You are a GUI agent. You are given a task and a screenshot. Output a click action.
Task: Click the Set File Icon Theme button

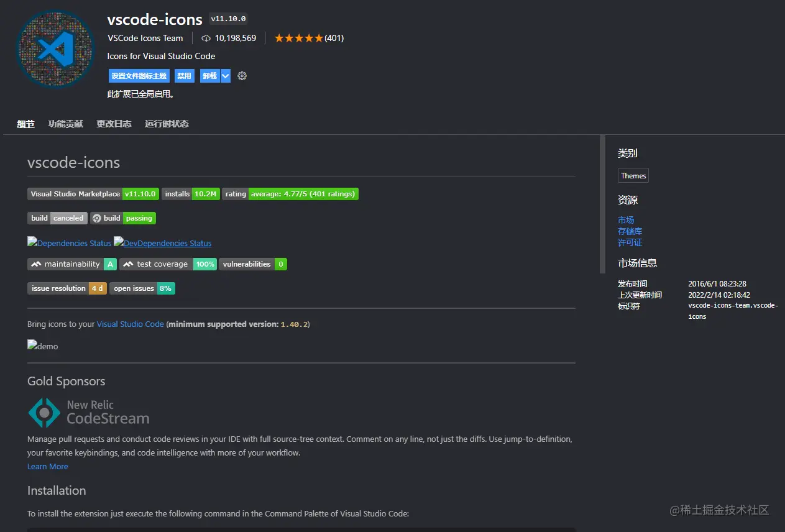139,76
